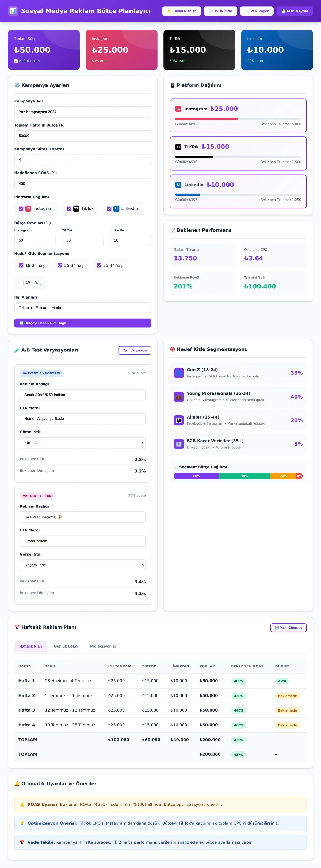Click the Planı Güncelle button
321x868 pixels.
288,628
